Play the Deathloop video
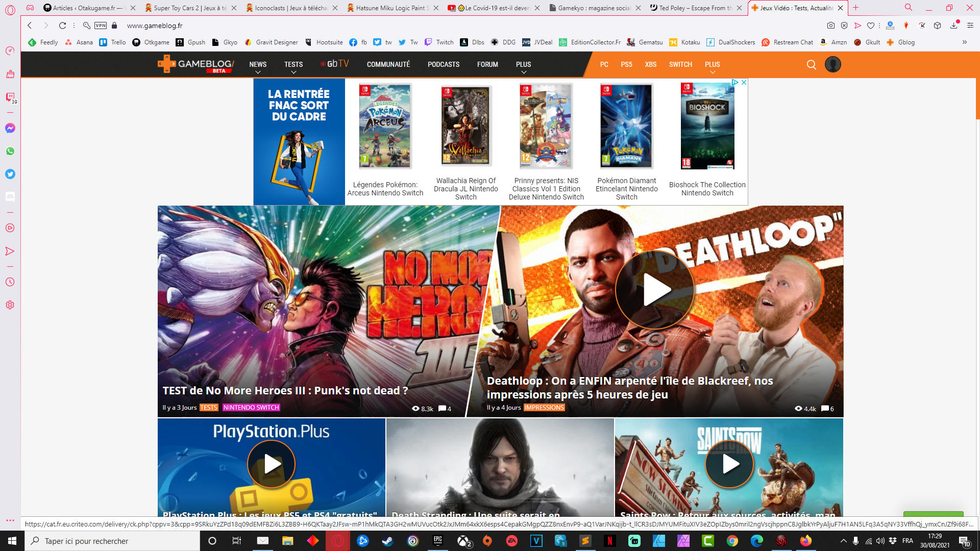Viewport: 980px width, 551px height. [655, 290]
